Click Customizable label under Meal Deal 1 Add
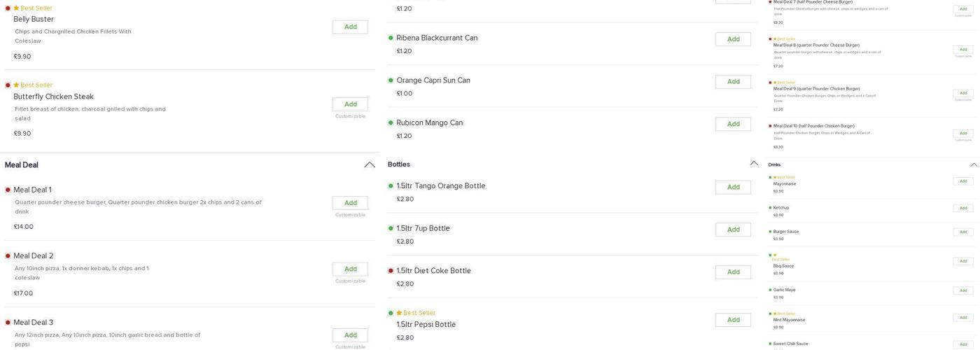Screen dimensions: 980x350 tap(350, 215)
